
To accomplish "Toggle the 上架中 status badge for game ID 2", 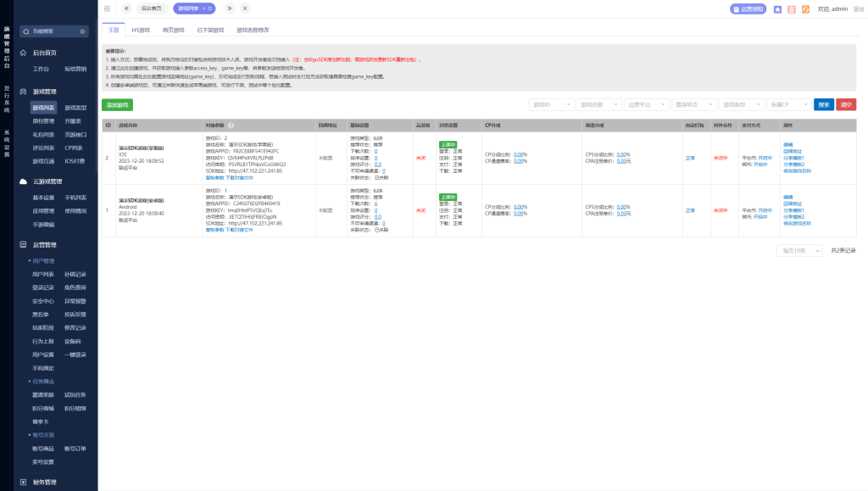I will pyautogui.click(x=448, y=145).
